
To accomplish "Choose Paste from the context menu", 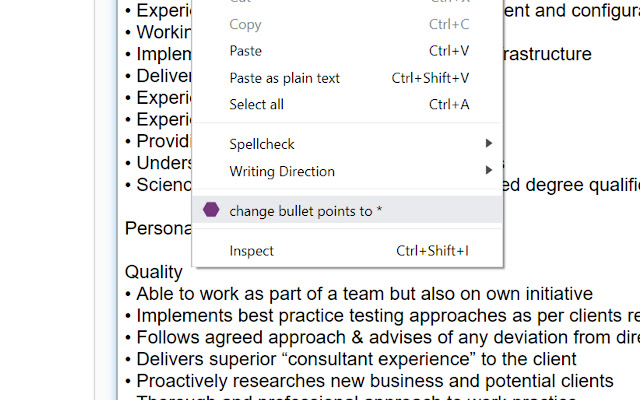I will (x=246, y=51).
